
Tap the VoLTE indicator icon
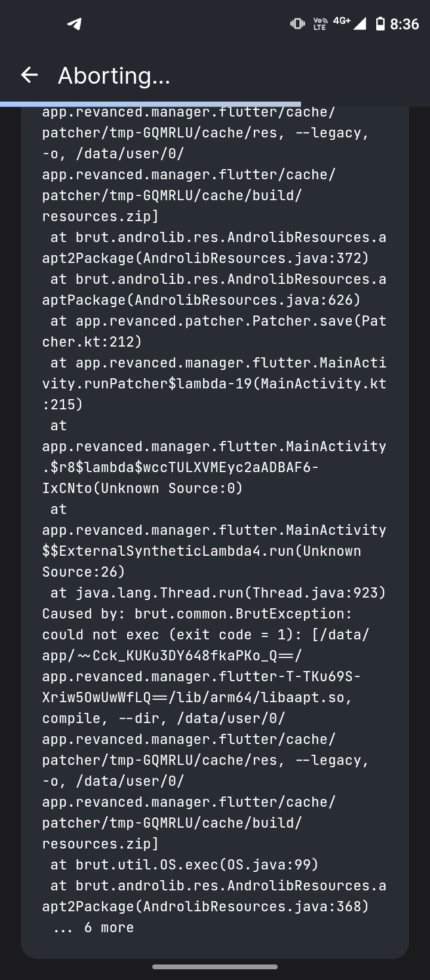pos(319,24)
